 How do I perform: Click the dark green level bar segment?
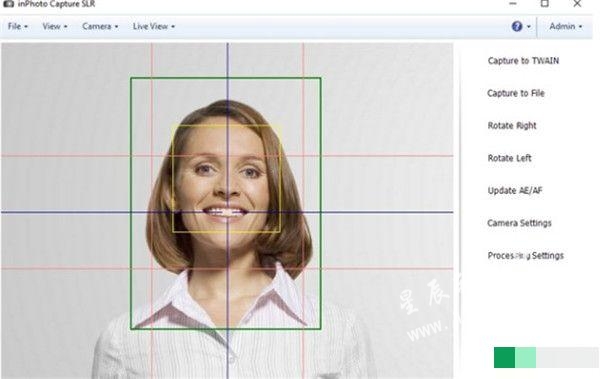(x=504, y=358)
